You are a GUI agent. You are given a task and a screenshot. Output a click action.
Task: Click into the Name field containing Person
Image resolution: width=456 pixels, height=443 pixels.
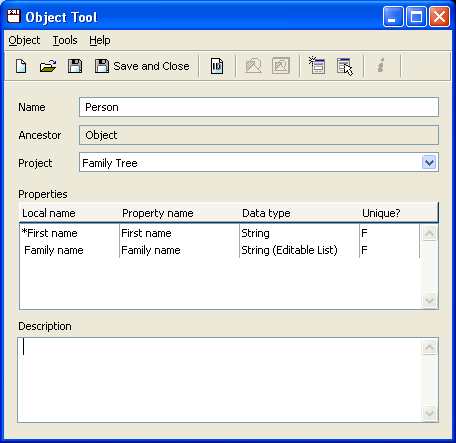(x=259, y=107)
